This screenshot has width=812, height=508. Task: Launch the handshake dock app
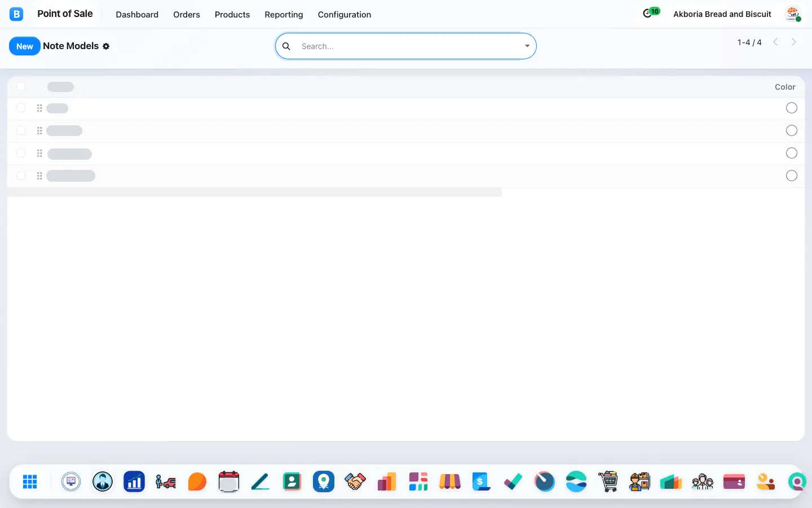click(355, 481)
